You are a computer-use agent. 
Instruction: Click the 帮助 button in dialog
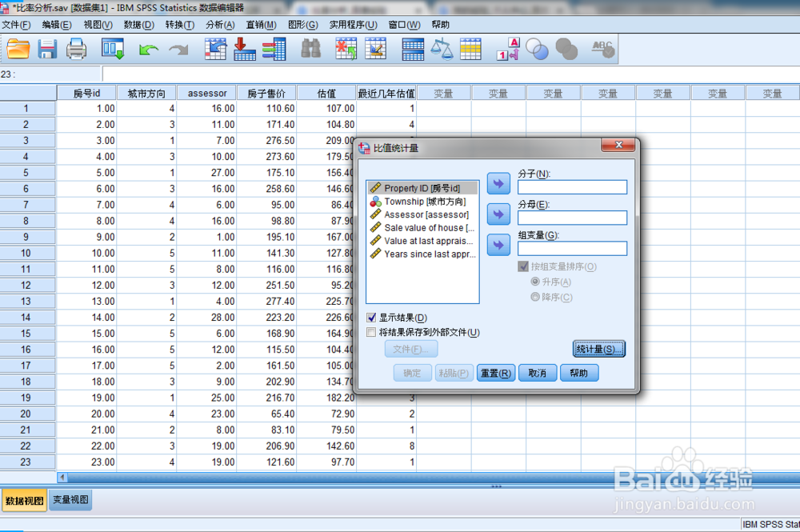pos(579,373)
